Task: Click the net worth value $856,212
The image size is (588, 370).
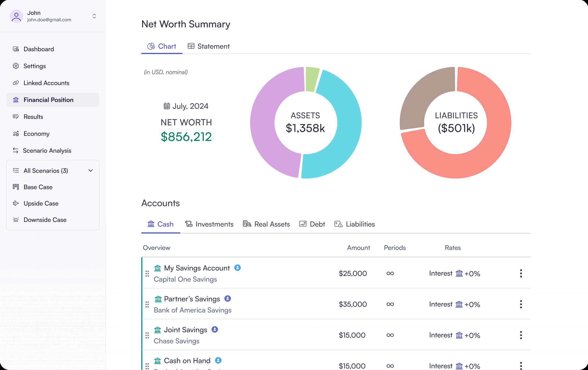Action: click(186, 137)
